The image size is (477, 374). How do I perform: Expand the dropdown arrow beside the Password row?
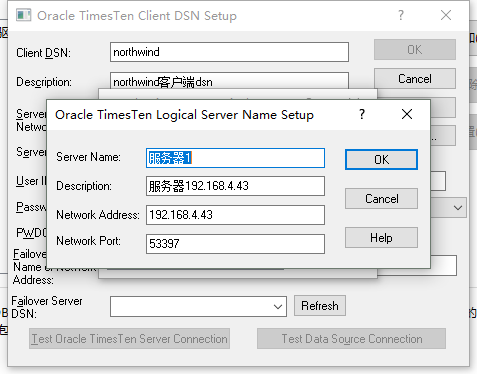coord(458,208)
